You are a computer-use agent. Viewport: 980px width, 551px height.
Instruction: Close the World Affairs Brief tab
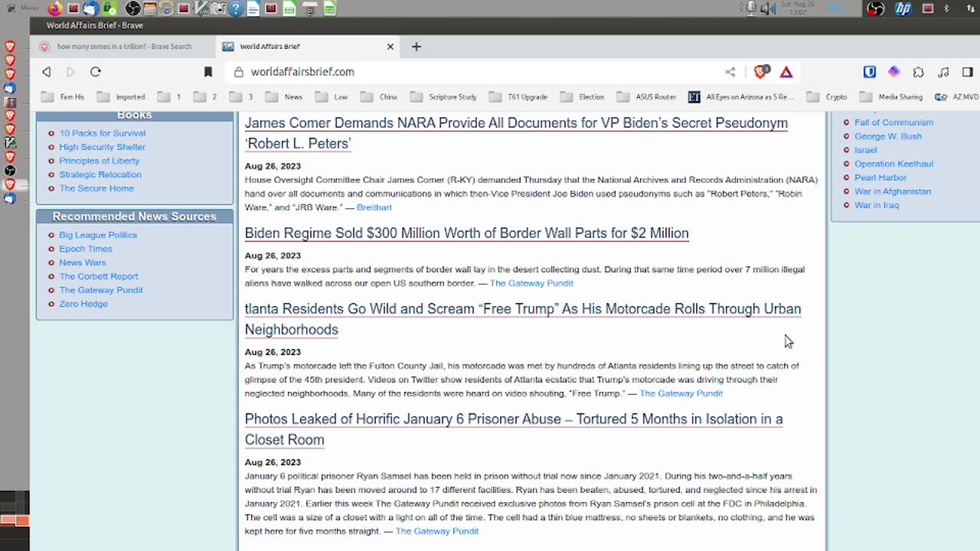[x=390, y=47]
